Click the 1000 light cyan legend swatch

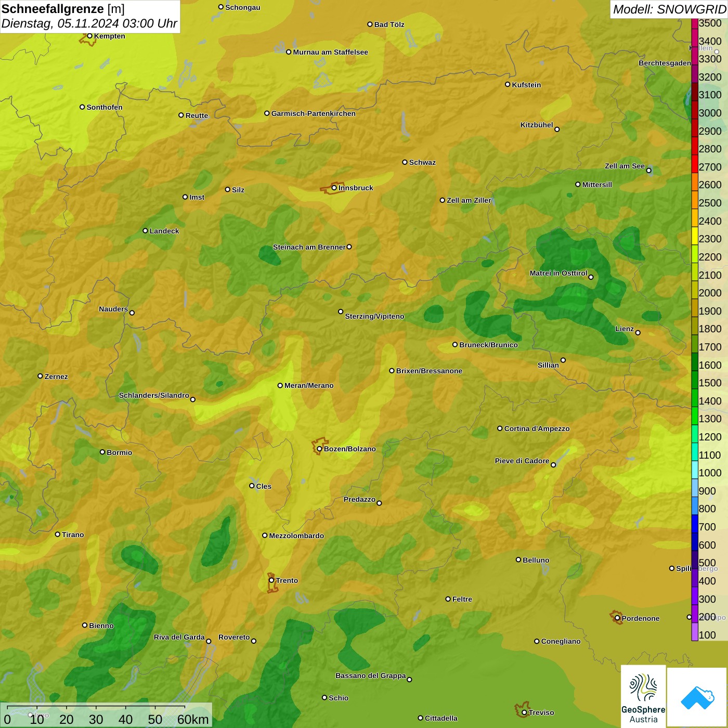[x=695, y=470]
